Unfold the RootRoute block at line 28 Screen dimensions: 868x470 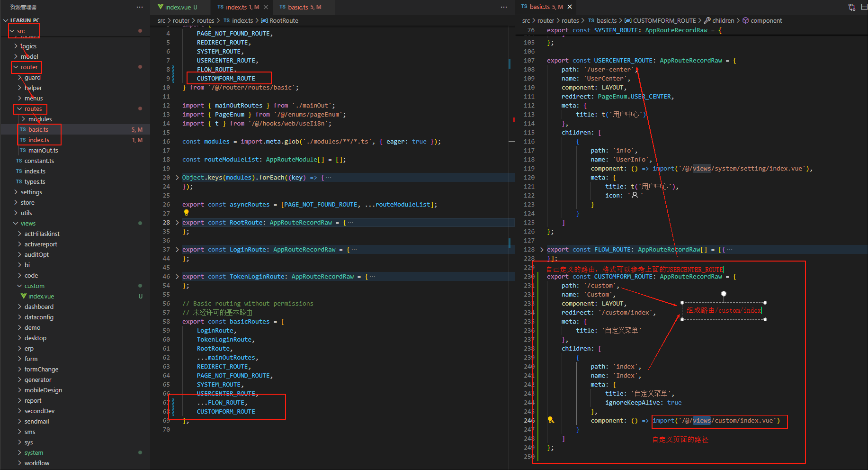[x=177, y=223]
